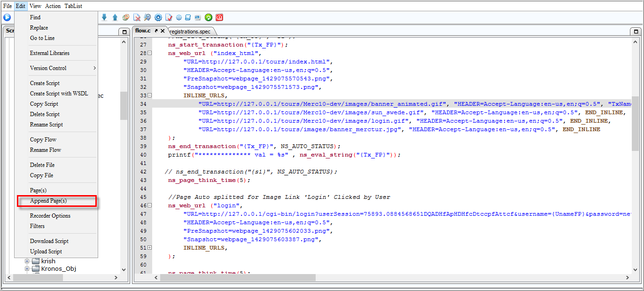Open the TabList menu

click(73, 6)
